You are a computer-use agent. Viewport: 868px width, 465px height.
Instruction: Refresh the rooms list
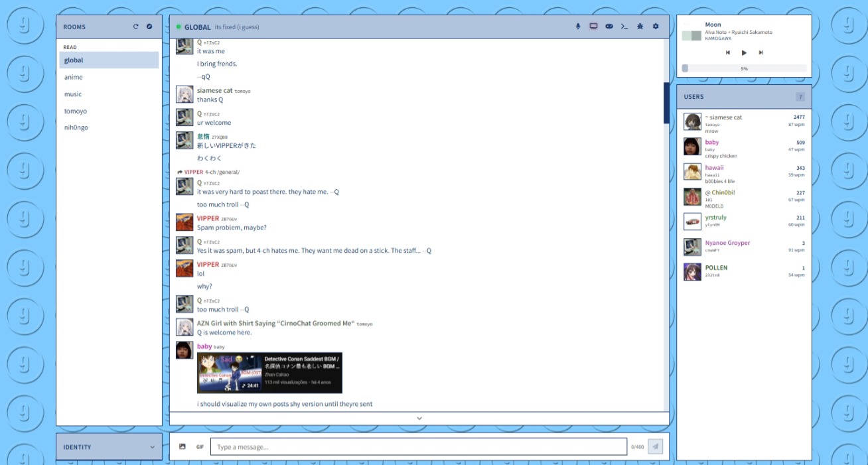coord(136,27)
